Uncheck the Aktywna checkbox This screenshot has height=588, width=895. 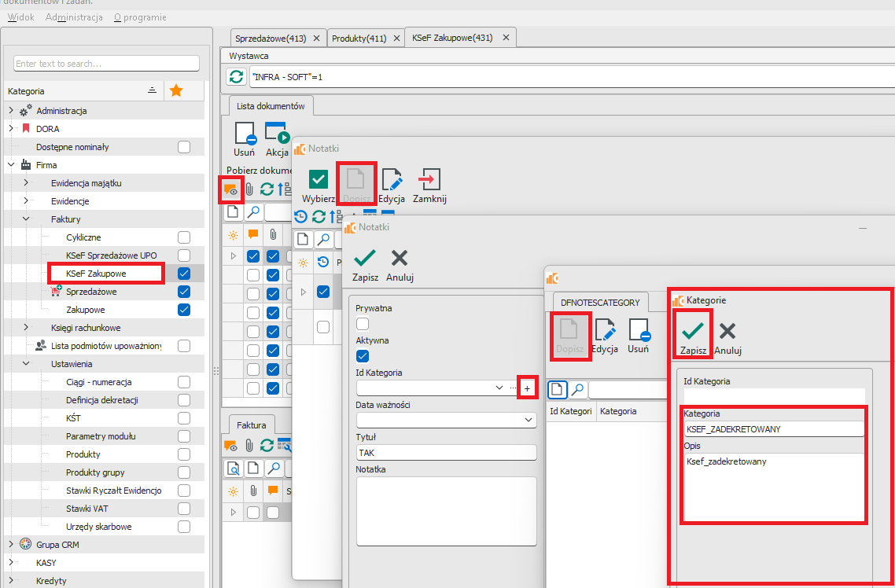click(x=363, y=356)
